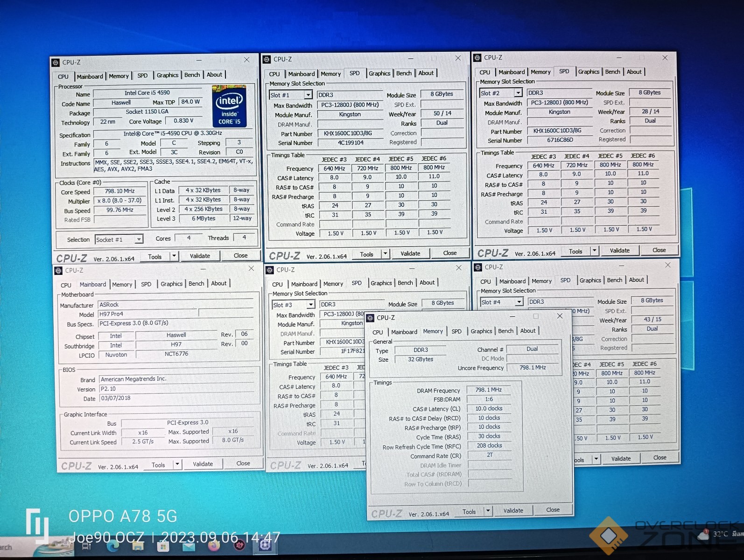The height and width of the screenshot is (560, 744).
Task: Expand the Tools arrow in the Slot #1 window
Action: coord(386,254)
